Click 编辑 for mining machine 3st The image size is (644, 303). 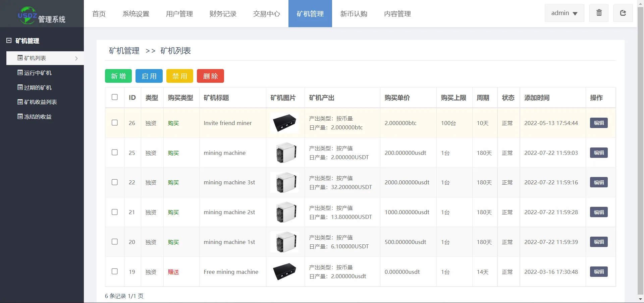click(599, 182)
